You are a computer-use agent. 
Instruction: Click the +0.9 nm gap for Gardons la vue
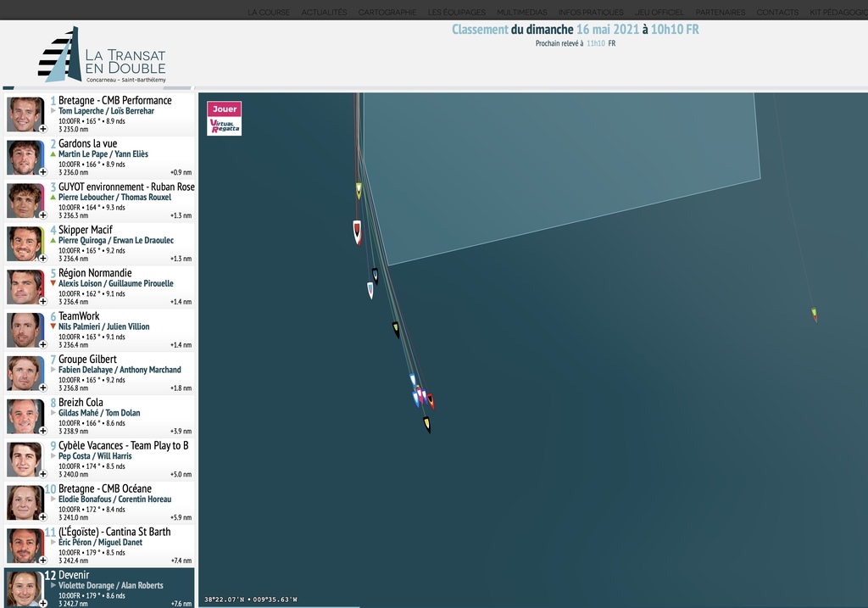click(x=181, y=172)
